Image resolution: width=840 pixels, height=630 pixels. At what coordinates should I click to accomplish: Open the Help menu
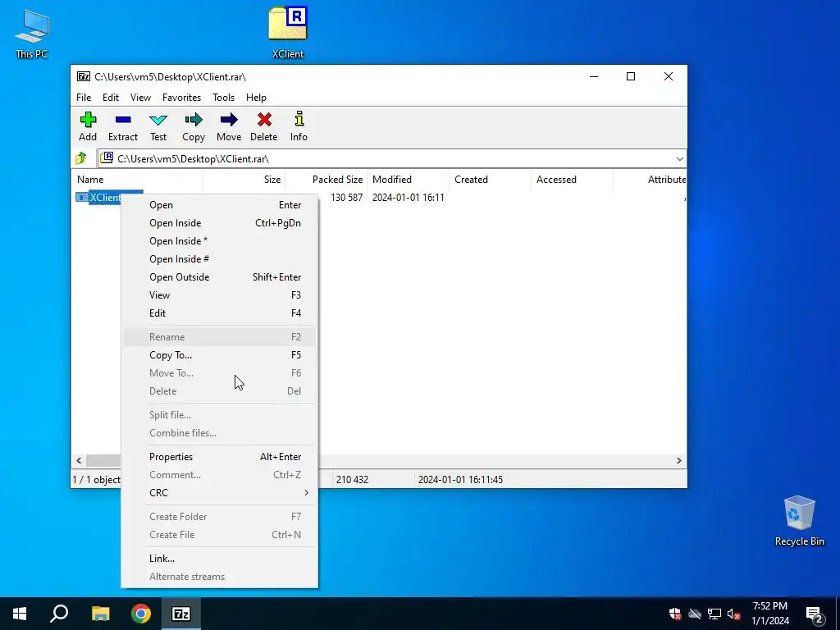coord(256,98)
